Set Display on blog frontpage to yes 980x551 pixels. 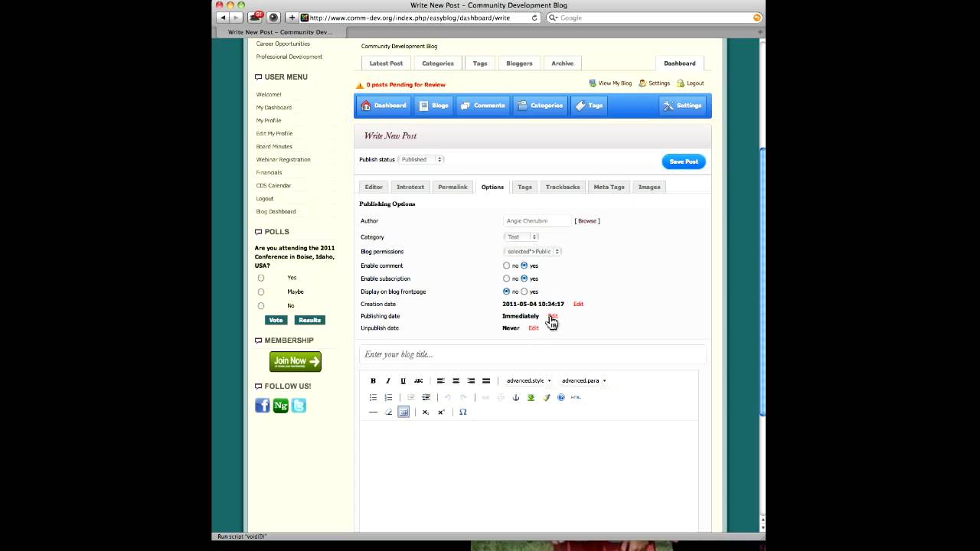point(524,292)
